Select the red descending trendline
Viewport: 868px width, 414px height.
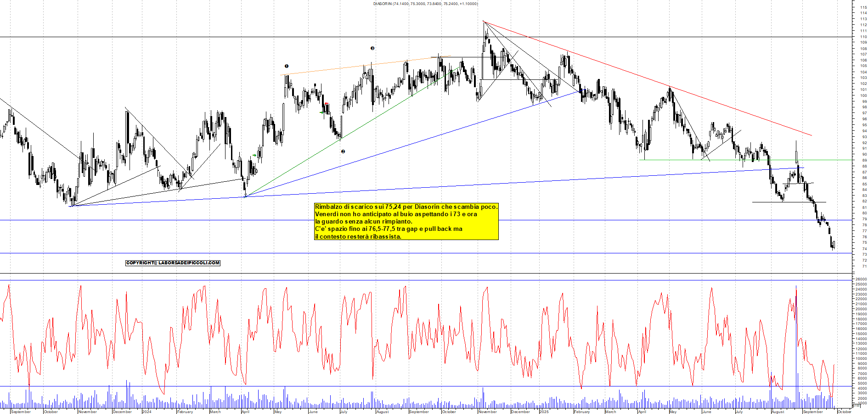point(643,77)
